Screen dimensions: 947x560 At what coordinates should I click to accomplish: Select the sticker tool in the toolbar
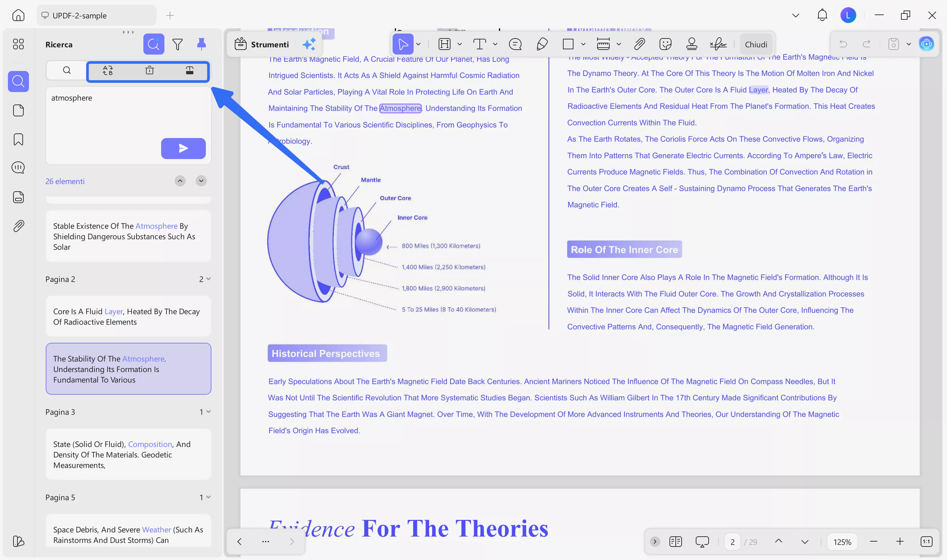click(666, 44)
